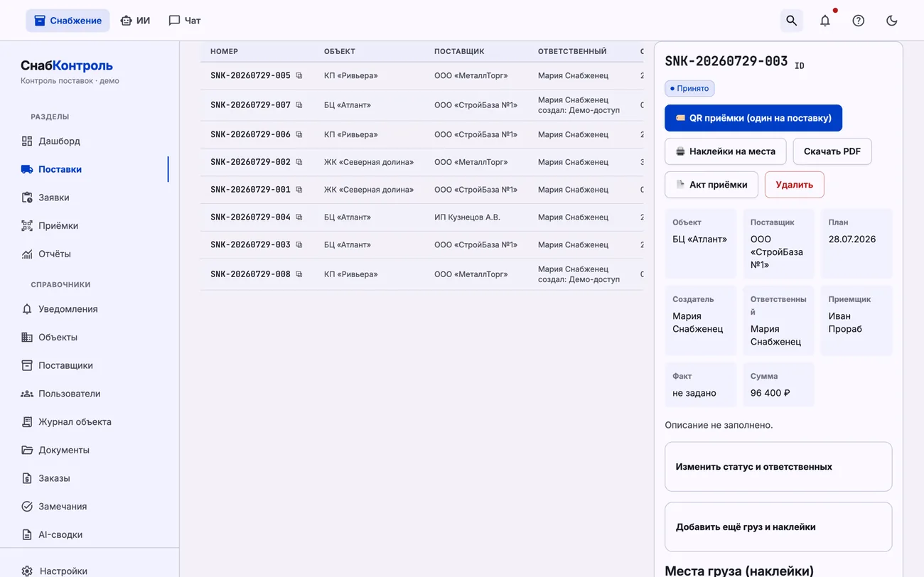The height and width of the screenshot is (577, 924).
Task: Sort by НОМЕР column header
Action: [x=224, y=51]
